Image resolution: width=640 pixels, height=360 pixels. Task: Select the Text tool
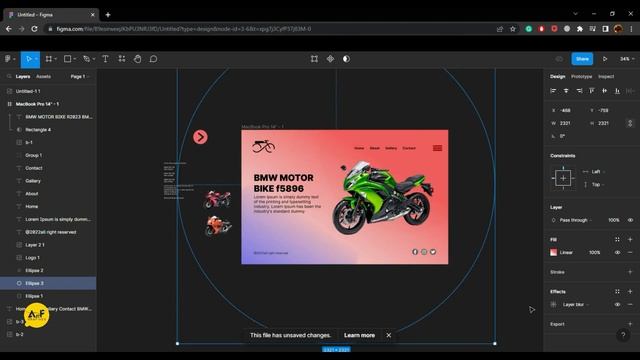[x=105, y=59]
